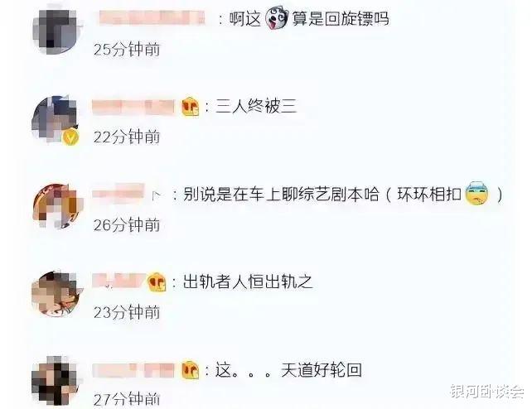Viewport: 532px width, 409px height.
Task: Click the 26分钟前 timestamp
Action: pyautogui.click(x=127, y=225)
